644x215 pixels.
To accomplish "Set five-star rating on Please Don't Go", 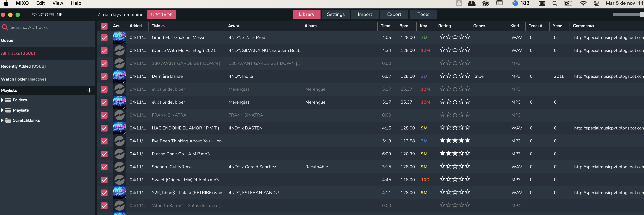I will (x=467, y=153).
